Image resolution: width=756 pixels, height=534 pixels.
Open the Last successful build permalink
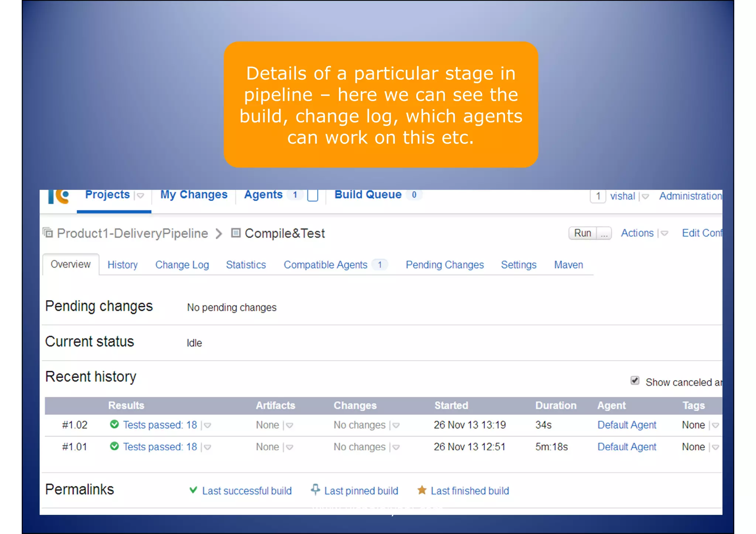click(247, 490)
